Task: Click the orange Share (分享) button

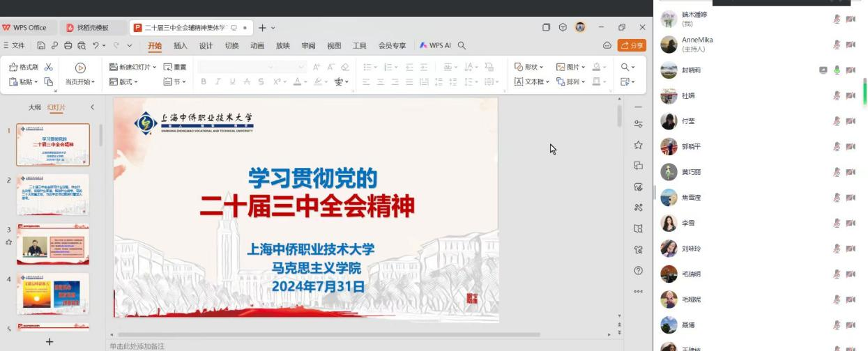Action: pyautogui.click(x=632, y=45)
